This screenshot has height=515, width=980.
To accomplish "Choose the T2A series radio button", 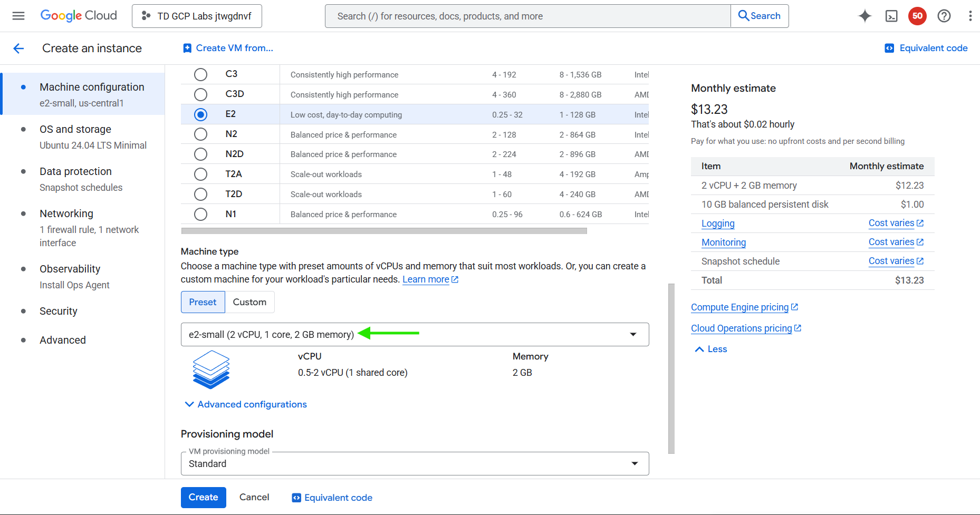I will 200,174.
